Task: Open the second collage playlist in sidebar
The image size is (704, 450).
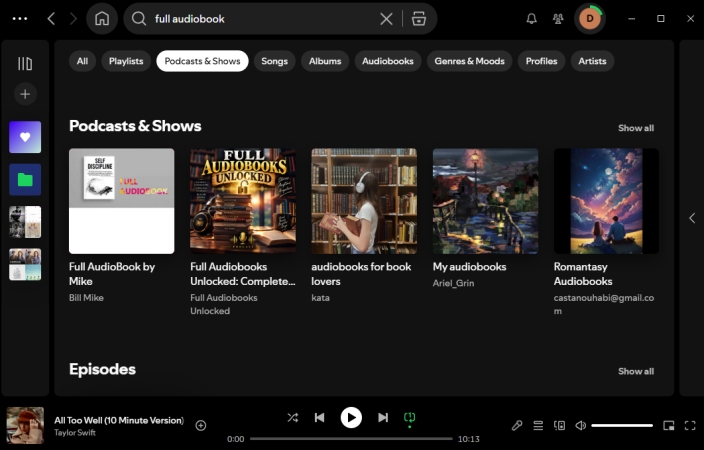Action: [25, 265]
